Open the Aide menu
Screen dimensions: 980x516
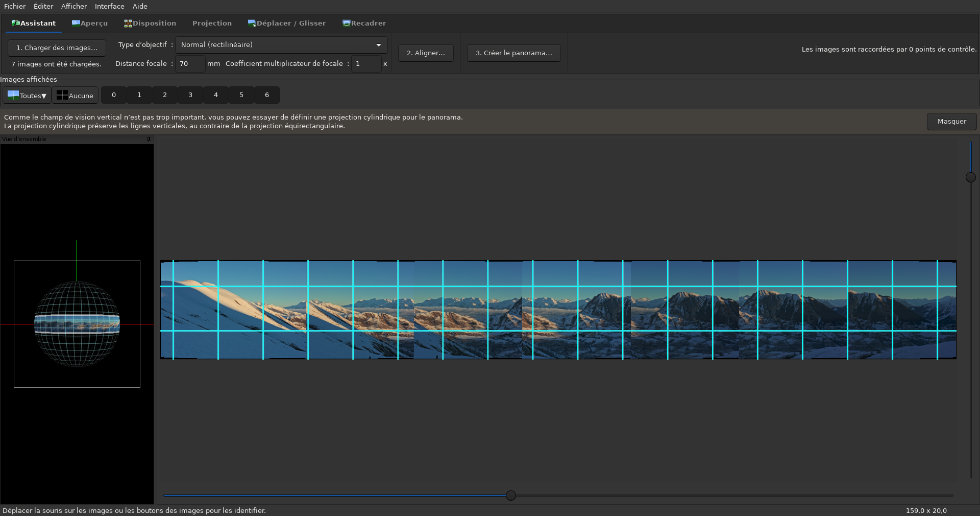pos(140,6)
